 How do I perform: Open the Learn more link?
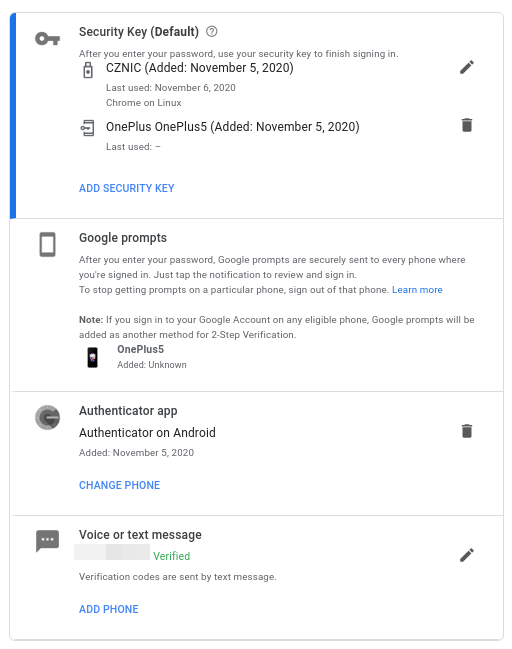pyautogui.click(x=417, y=290)
